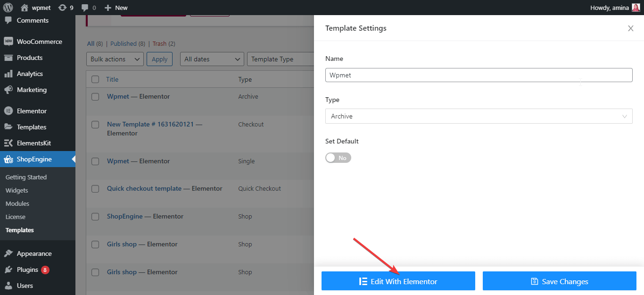Show All (8) templates
Image resolution: width=644 pixels, height=295 pixels.
click(x=95, y=43)
